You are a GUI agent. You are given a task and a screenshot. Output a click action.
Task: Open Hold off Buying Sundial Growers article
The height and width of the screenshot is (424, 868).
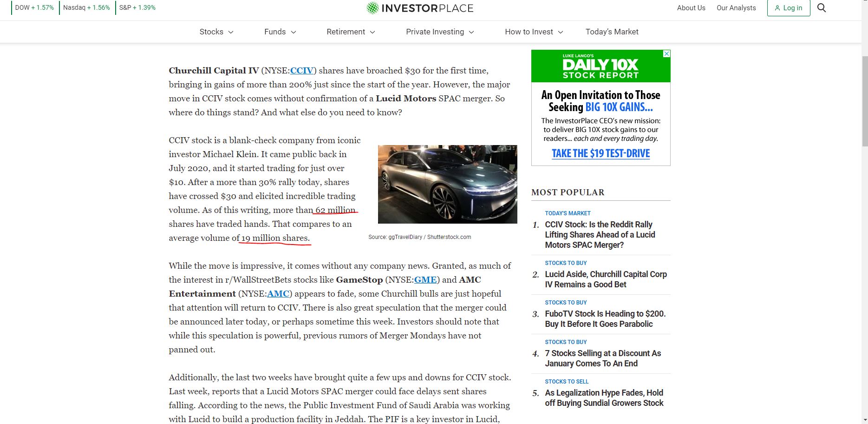pos(604,398)
